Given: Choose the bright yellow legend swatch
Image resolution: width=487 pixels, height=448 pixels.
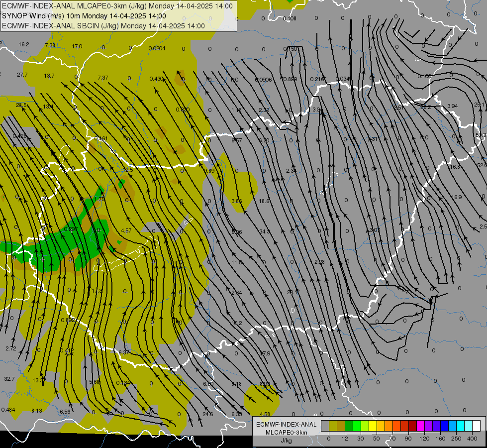Looking at the screenshot, I should click(x=373, y=426).
